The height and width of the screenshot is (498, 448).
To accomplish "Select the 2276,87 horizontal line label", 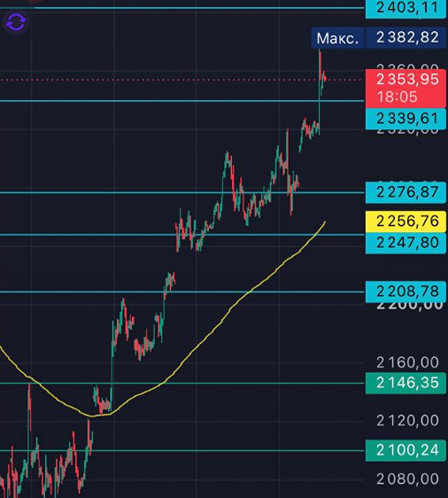I will click(x=406, y=192).
